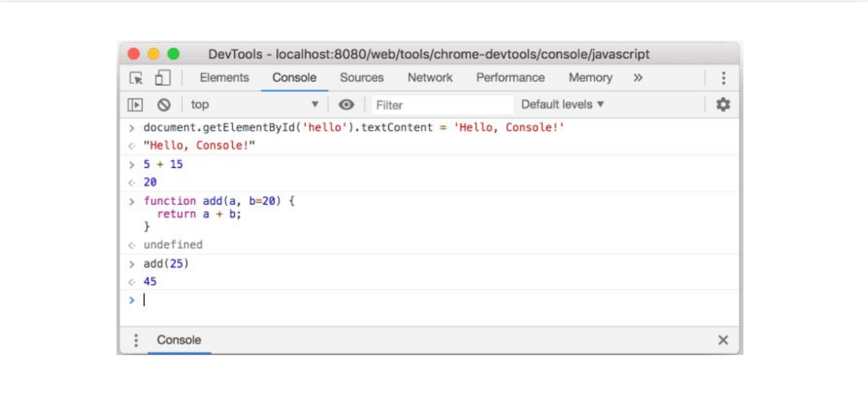This screenshot has height=416, width=868.
Task: Go to the Memory tab
Action: click(590, 78)
